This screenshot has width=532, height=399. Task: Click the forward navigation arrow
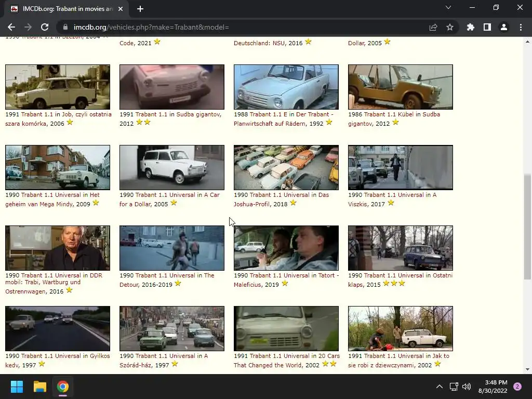[28, 27]
